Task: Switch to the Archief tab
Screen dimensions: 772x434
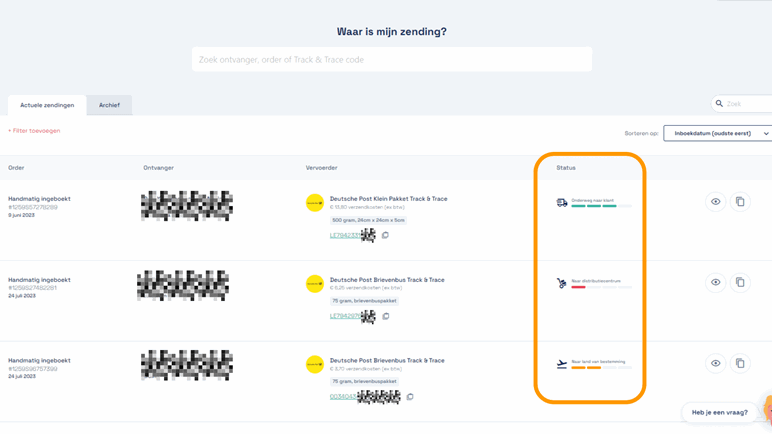Action: [x=109, y=105]
